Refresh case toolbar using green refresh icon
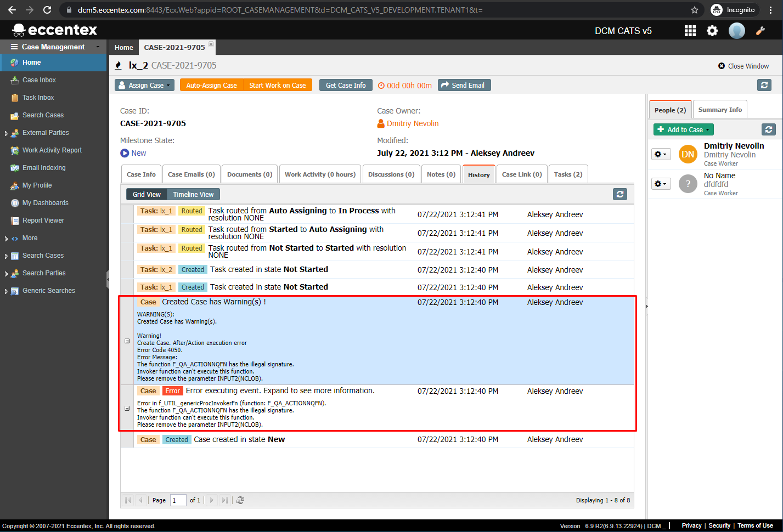Viewport: 783px width, 532px height. click(x=764, y=85)
